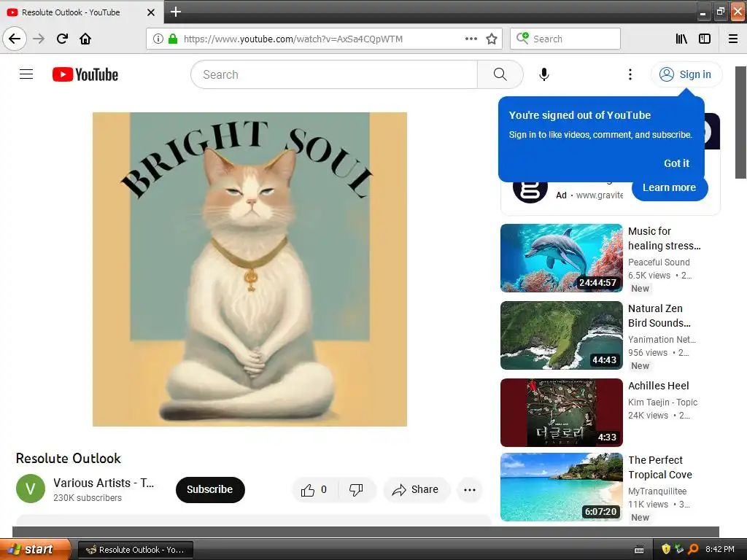Open page actions three-dot menu in address bar
This screenshot has width=747, height=560.
(x=471, y=39)
